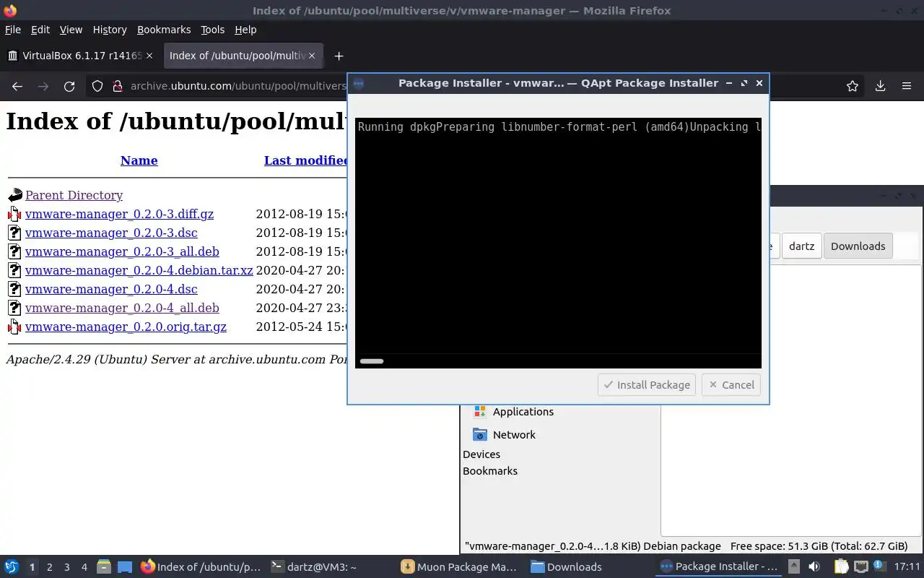924x578 pixels.
Task: Download vmware-manager_0.2.0.orig.tar.gz link
Action: pyautogui.click(x=126, y=327)
